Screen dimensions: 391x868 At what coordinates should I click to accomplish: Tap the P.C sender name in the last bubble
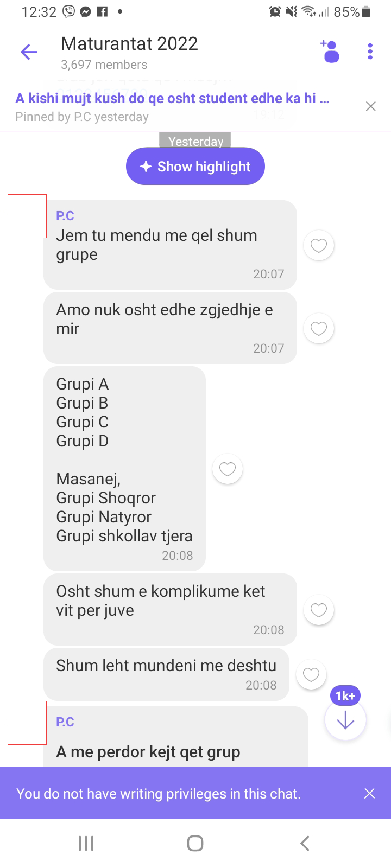[65, 722]
